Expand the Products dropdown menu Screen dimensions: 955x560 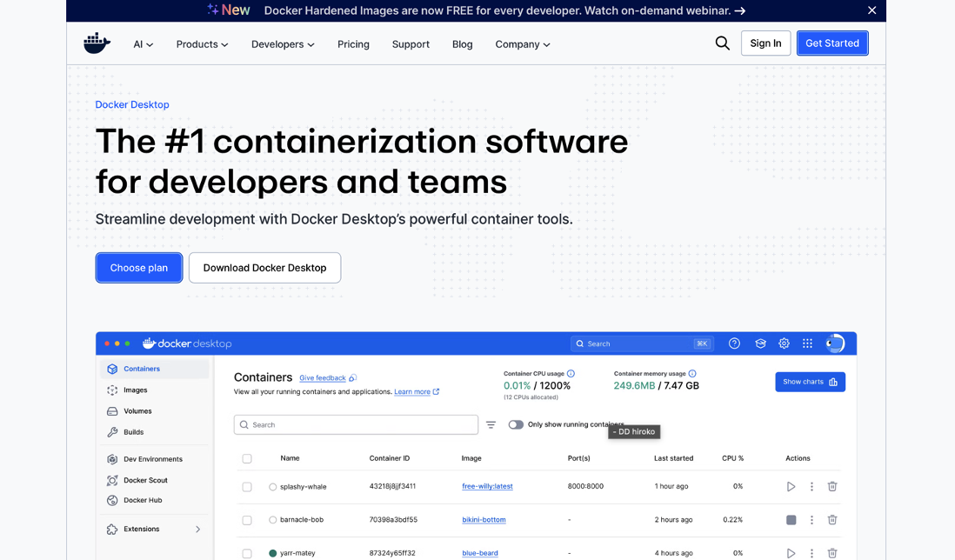click(x=202, y=44)
